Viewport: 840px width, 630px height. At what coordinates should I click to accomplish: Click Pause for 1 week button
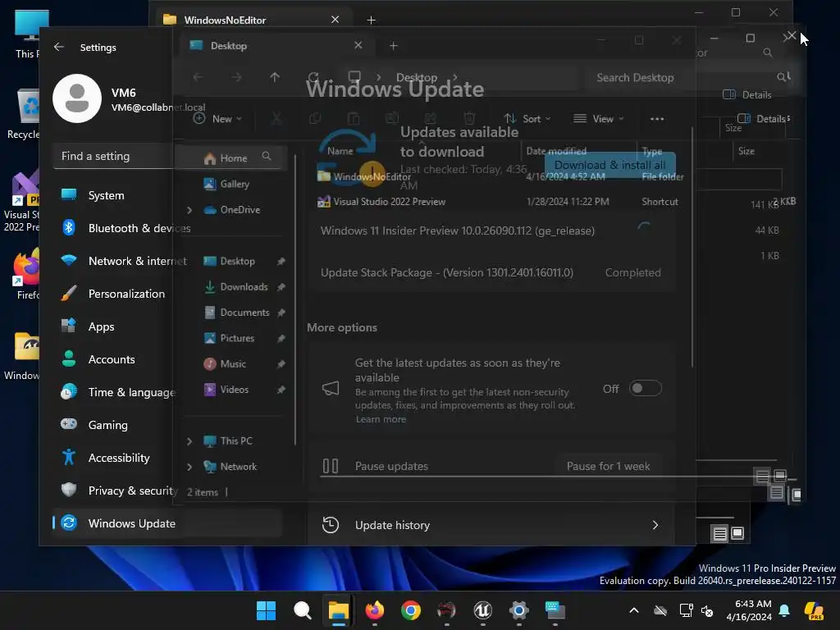click(608, 466)
